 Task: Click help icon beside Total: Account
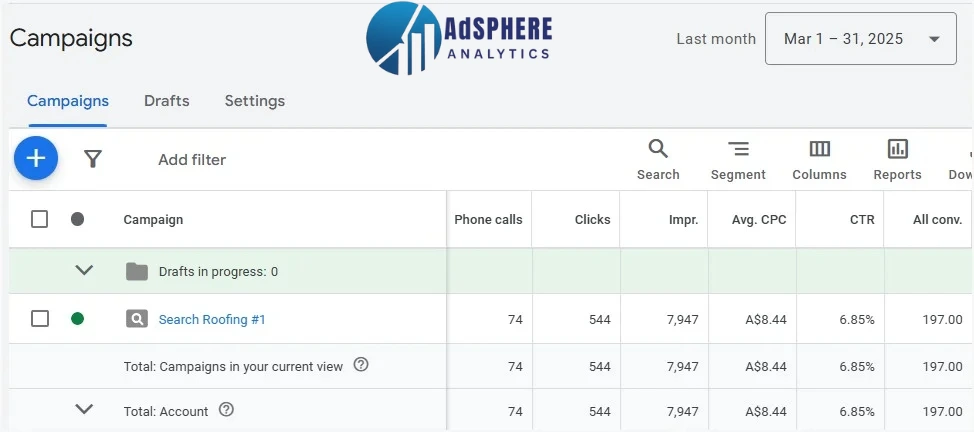pyautogui.click(x=227, y=410)
